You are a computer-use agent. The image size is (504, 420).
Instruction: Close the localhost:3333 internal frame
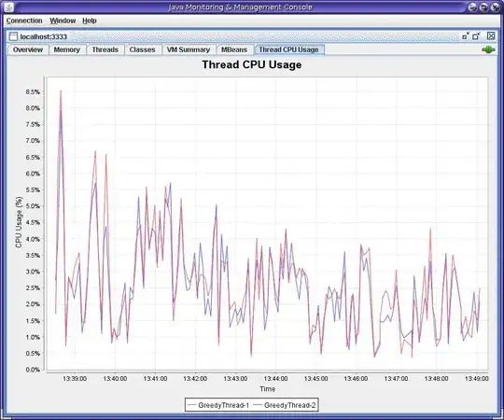[491, 36]
